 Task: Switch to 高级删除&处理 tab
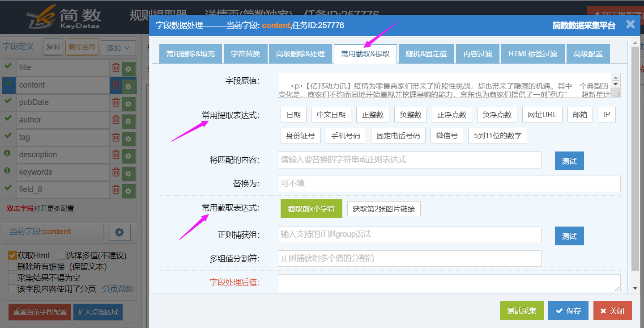pos(300,54)
